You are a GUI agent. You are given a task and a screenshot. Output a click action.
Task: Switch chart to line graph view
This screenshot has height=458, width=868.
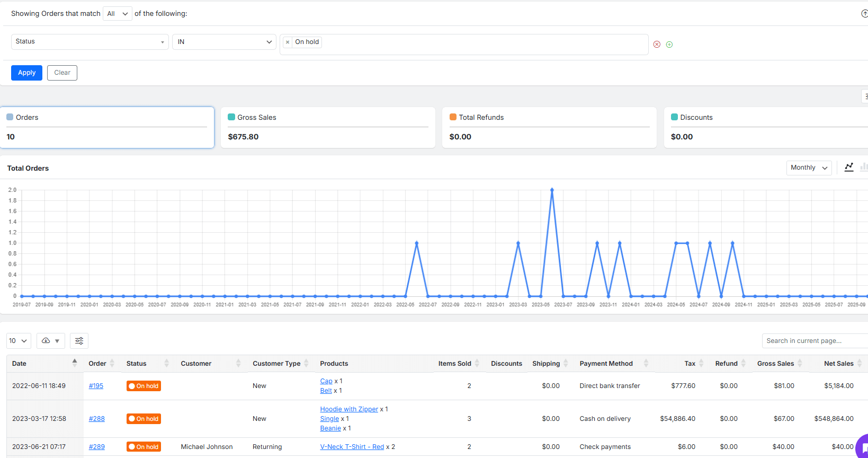pyautogui.click(x=849, y=168)
